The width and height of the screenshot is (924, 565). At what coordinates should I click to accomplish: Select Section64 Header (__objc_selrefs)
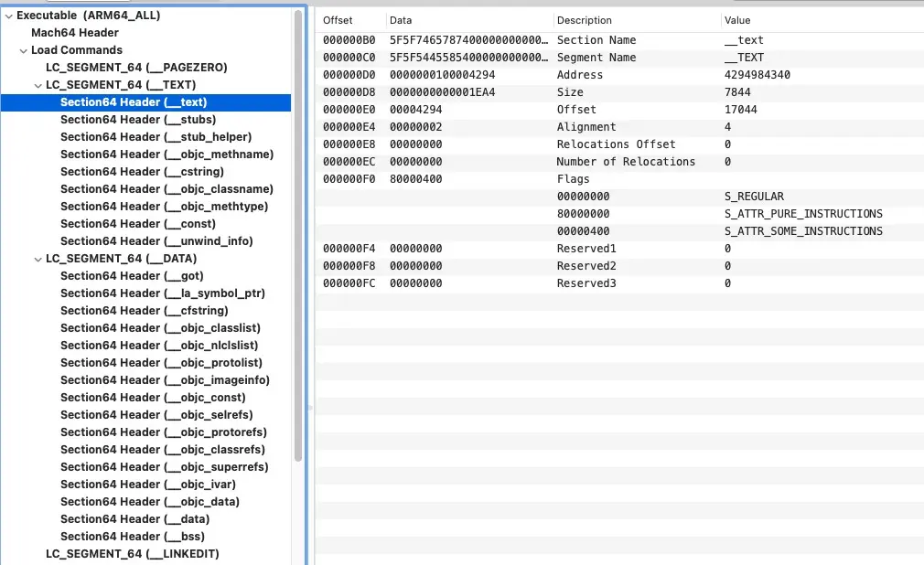tap(156, 415)
